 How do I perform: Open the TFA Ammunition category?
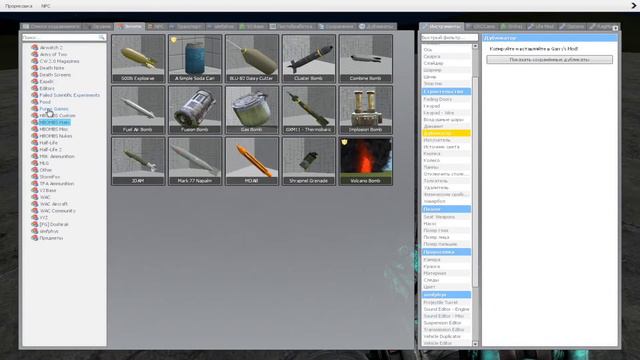[x=56, y=184]
